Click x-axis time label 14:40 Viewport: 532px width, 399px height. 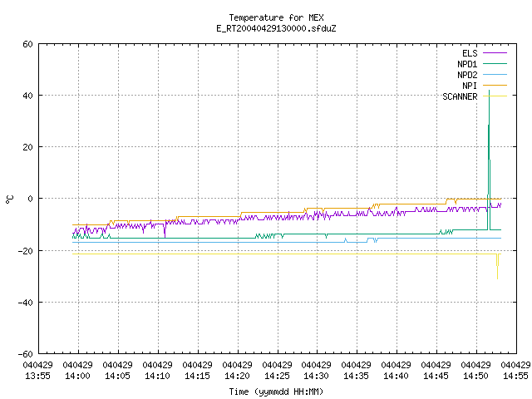click(396, 376)
